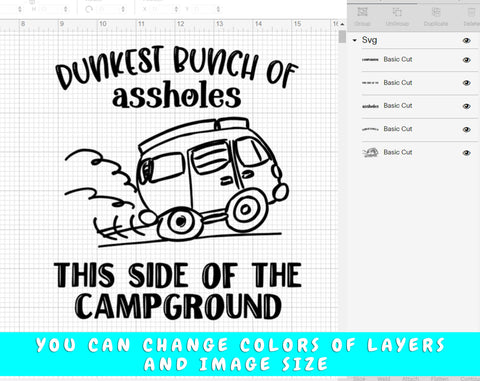Click the Ungroup icon in layers panel
The image size is (480, 381).
pyautogui.click(x=397, y=12)
